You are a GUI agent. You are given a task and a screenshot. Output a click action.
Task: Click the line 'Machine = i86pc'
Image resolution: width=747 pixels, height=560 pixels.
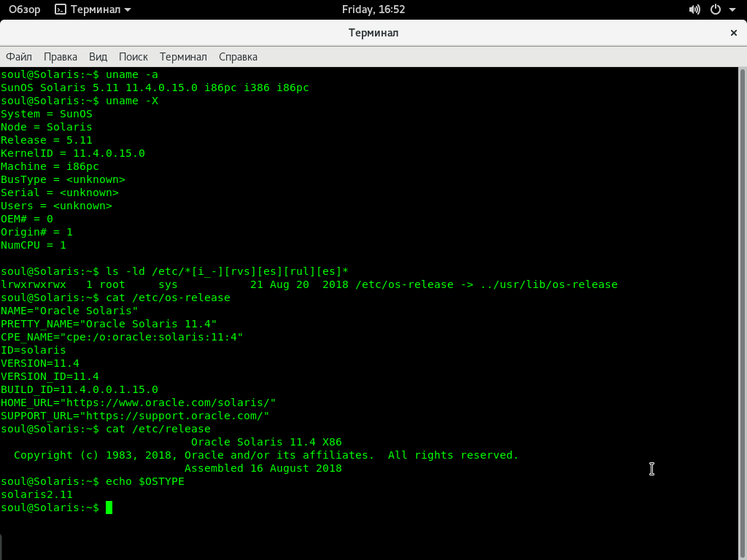[50, 167]
